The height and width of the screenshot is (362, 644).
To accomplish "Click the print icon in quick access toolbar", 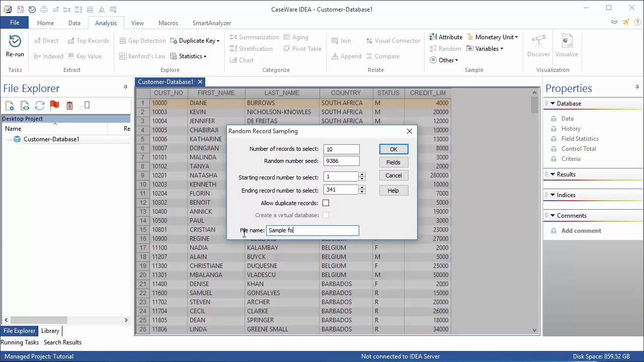I will (44, 10).
